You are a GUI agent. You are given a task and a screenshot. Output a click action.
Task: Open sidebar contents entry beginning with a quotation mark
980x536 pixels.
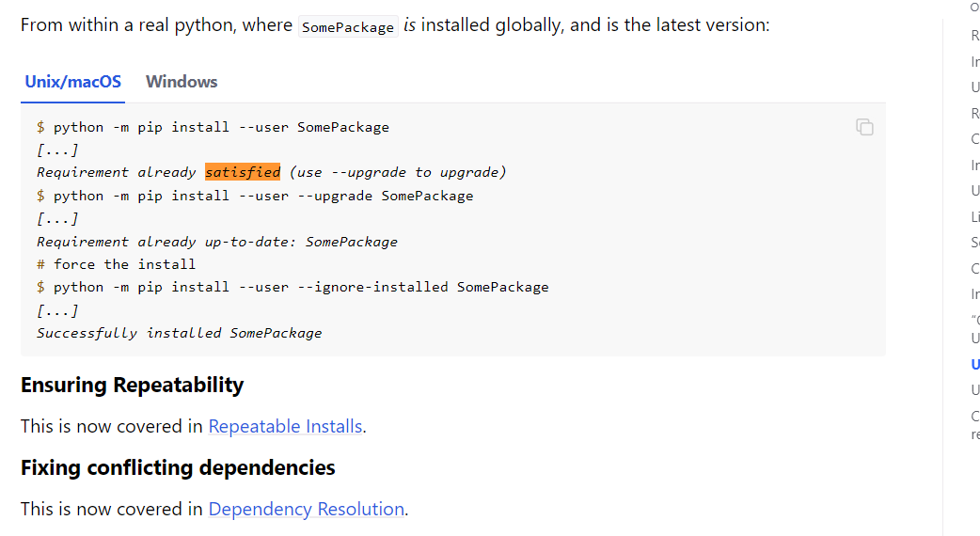[975, 320]
